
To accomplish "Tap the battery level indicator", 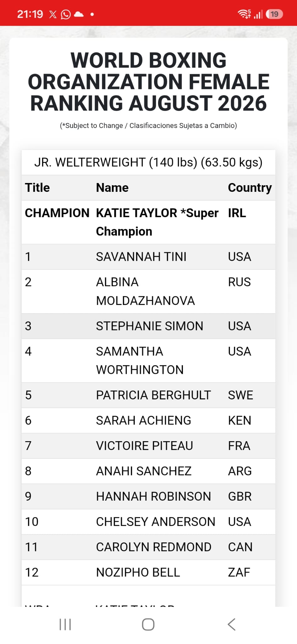I will (274, 14).
